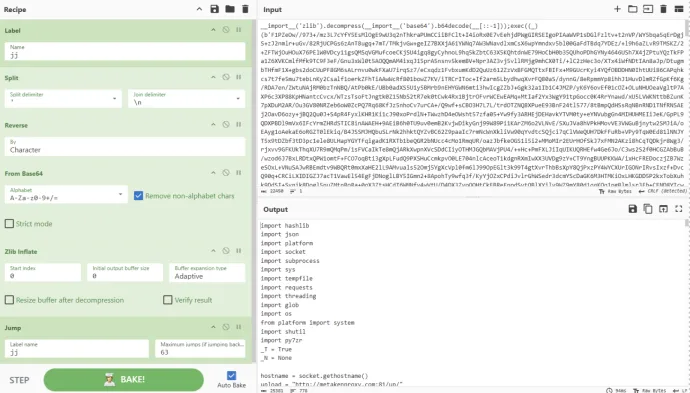
Task: Open the Split delimiter dropdown
Action: coord(63,99)
